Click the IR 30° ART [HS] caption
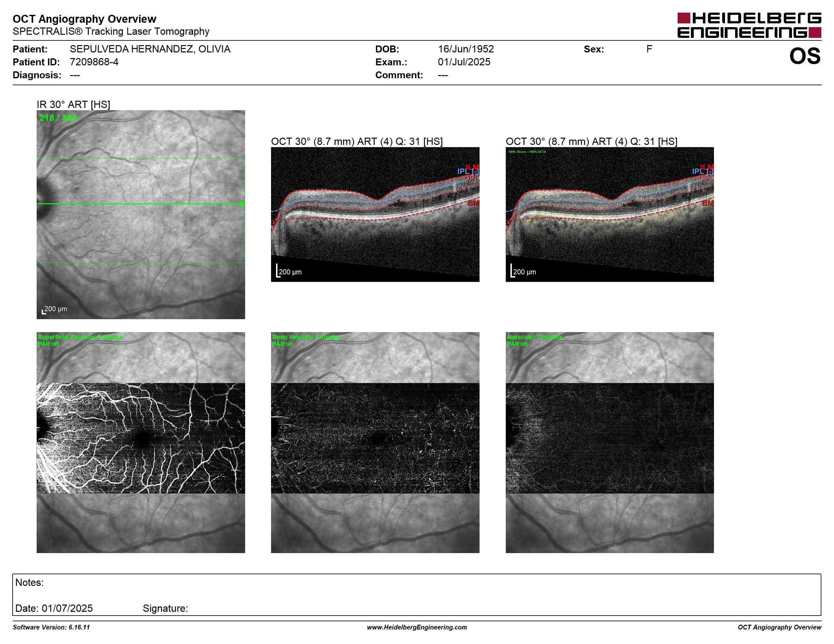The width and height of the screenshot is (834, 644). 73,104
